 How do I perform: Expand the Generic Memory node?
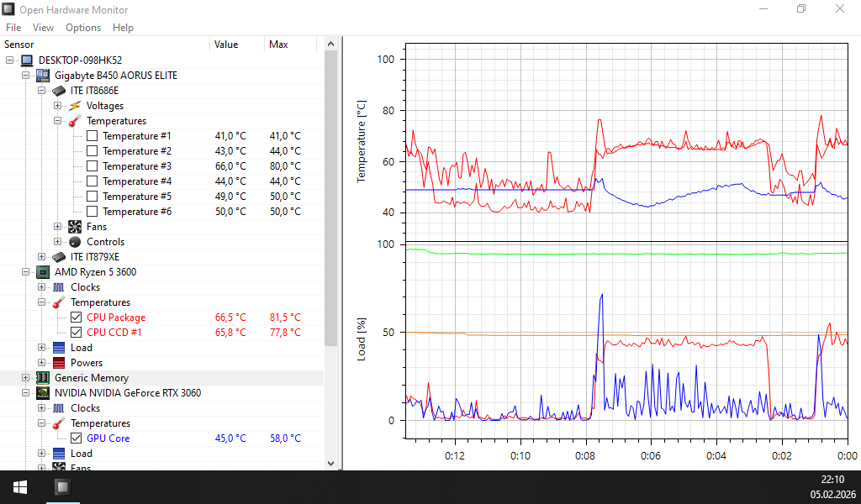click(25, 377)
